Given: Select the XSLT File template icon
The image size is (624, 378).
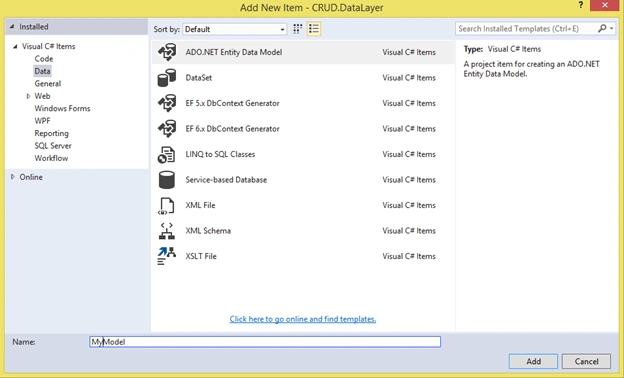Looking at the screenshot, I should 166,256.
